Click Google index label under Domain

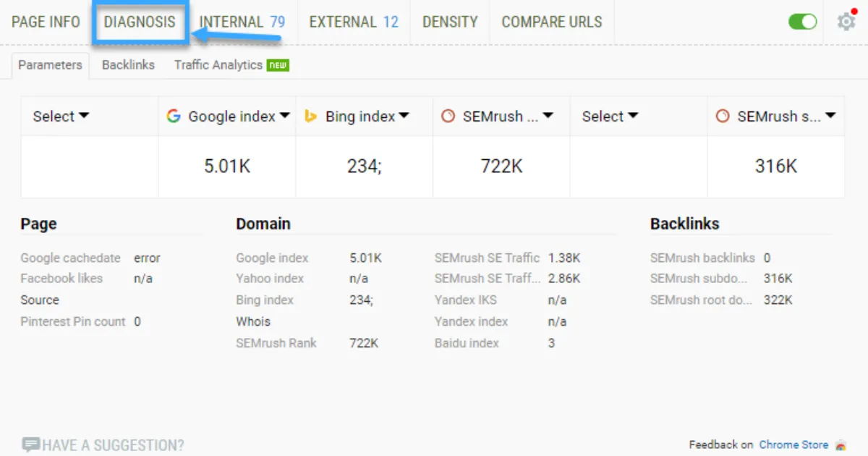[272, 258]
